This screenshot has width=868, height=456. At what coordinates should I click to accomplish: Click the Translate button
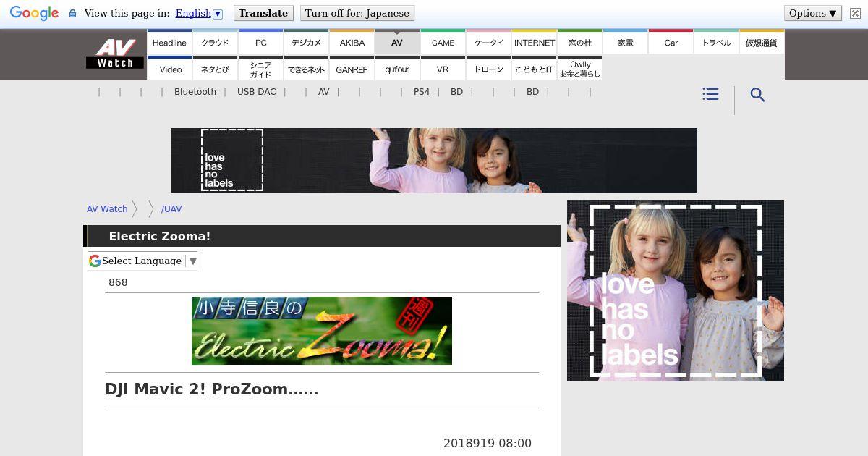click(263, 13)
